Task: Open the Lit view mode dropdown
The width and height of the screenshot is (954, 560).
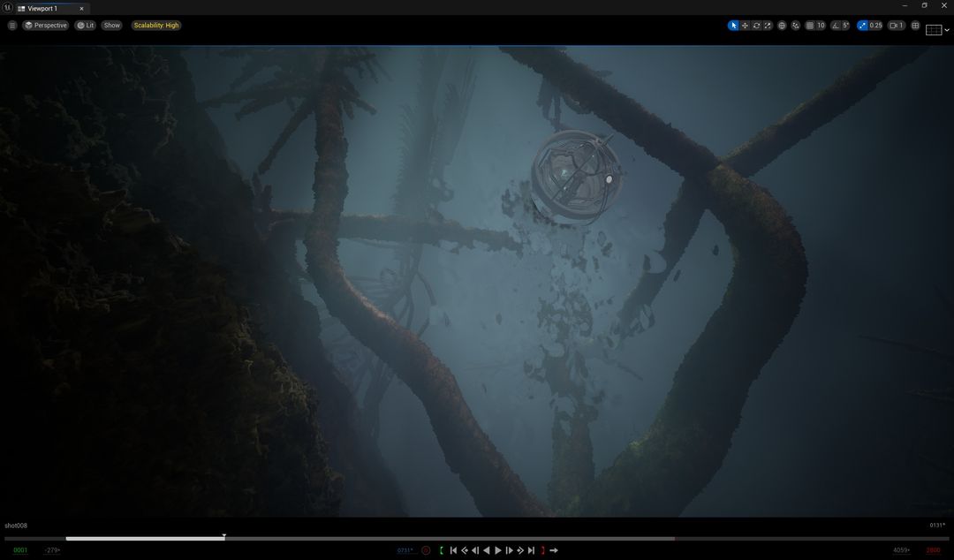Action: pyautogui.click(x=85, y=25)
